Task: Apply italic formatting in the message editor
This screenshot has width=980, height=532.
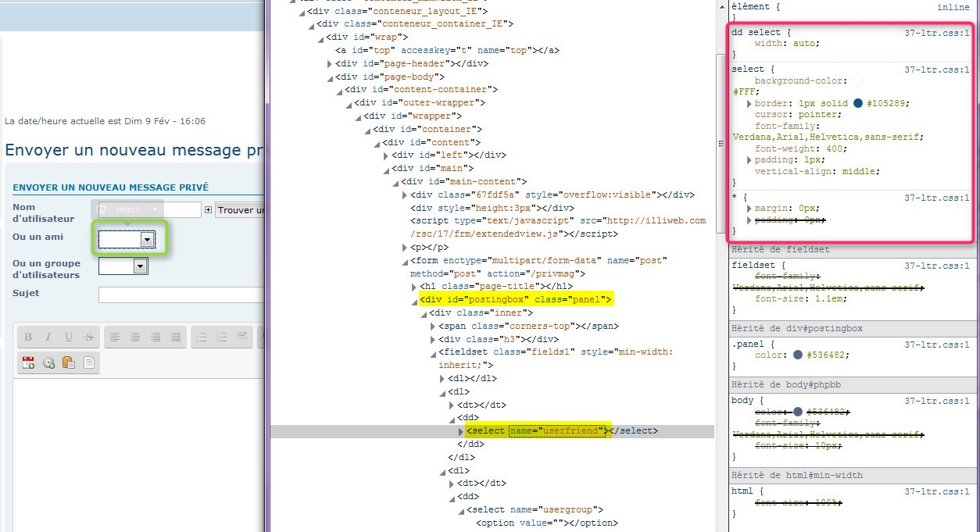Action: pyautogui.click(x=48, y=337)
